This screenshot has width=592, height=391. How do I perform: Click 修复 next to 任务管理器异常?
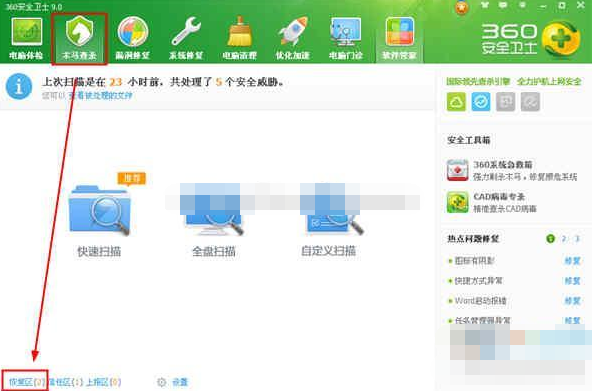coord(572,321)
